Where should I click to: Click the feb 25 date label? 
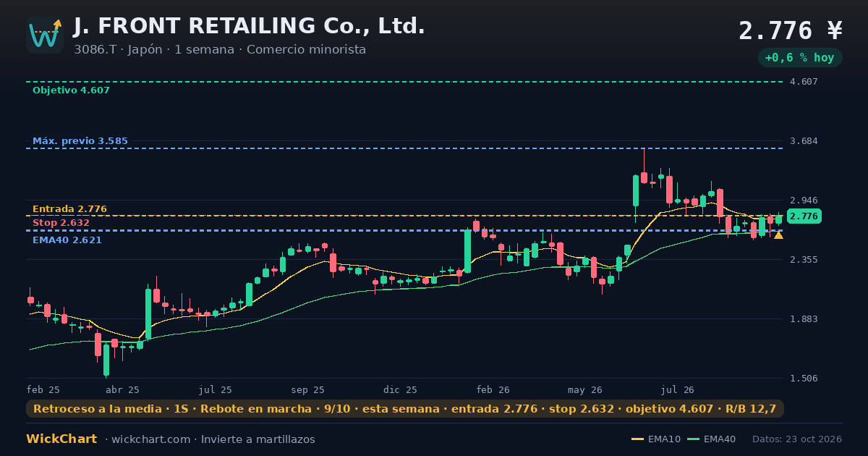[x=43, y=390]
